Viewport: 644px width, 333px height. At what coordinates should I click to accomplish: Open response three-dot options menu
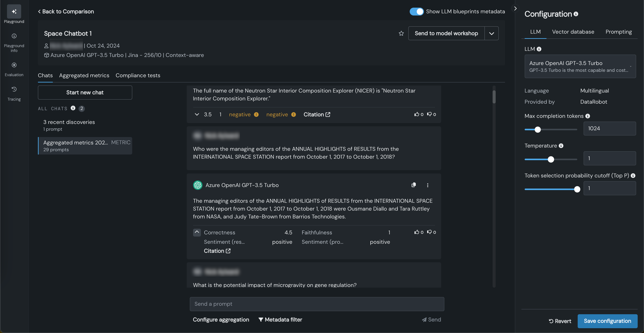point(428,185)
